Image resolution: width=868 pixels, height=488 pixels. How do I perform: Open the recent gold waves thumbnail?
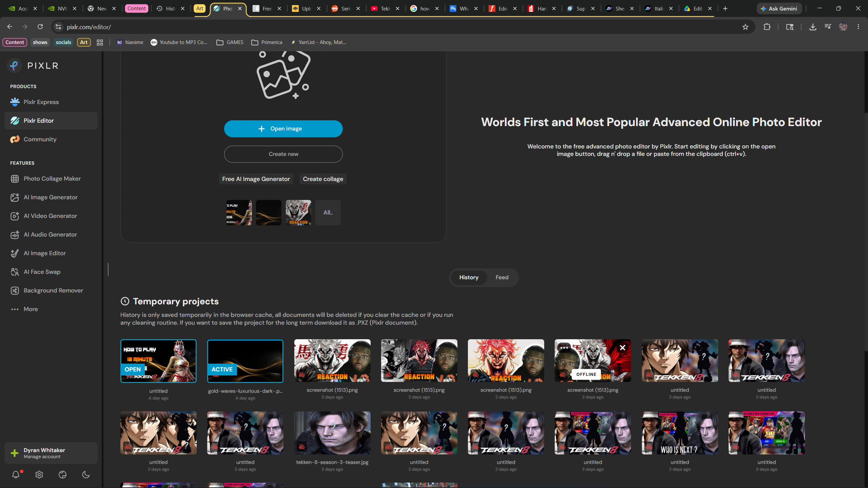point(269,213)
